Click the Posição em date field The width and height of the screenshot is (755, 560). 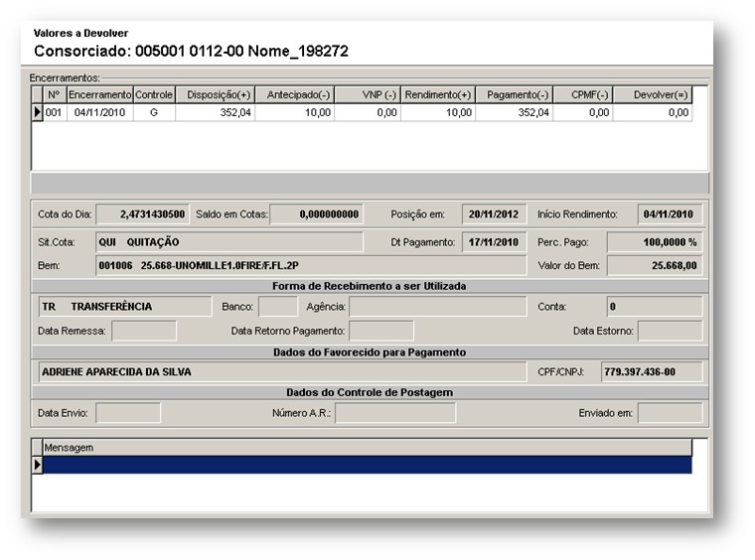click(494, 214)
